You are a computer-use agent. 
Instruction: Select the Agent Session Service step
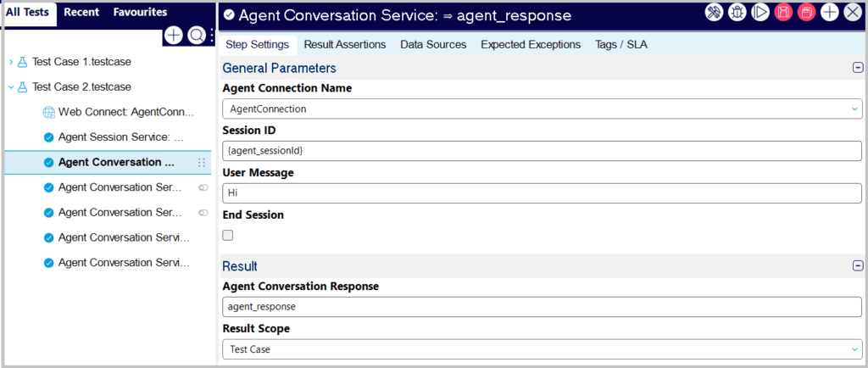coord(120,137)
